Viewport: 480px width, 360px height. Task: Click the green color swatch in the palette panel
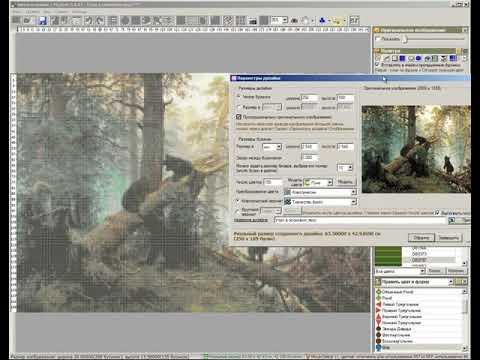pyautogui.click(x=388, y=256)
